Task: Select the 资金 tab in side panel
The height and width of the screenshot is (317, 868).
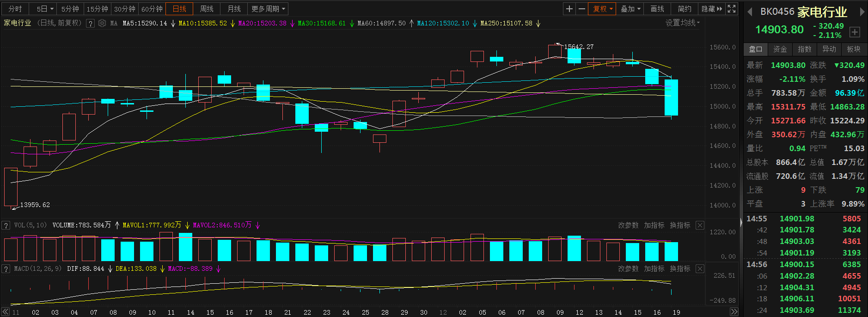Action: tap(780, 49)
